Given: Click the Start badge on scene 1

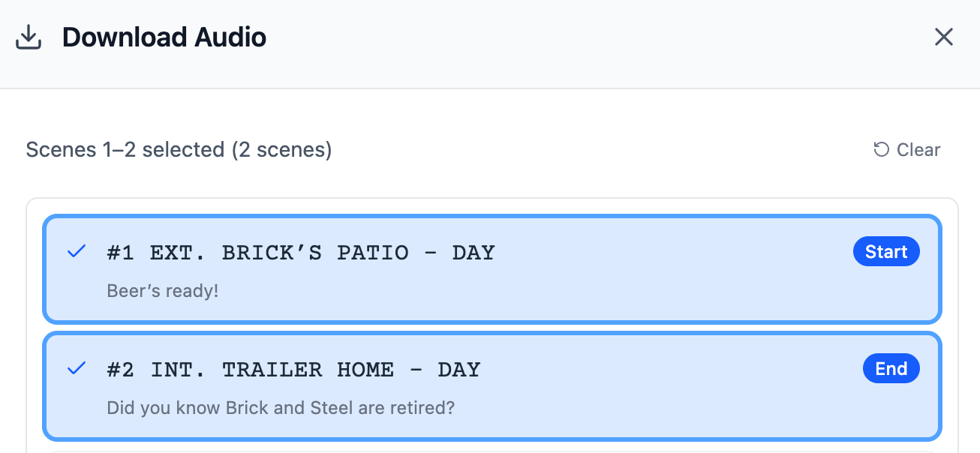Looking at the screenshot, I should point(886,251).
